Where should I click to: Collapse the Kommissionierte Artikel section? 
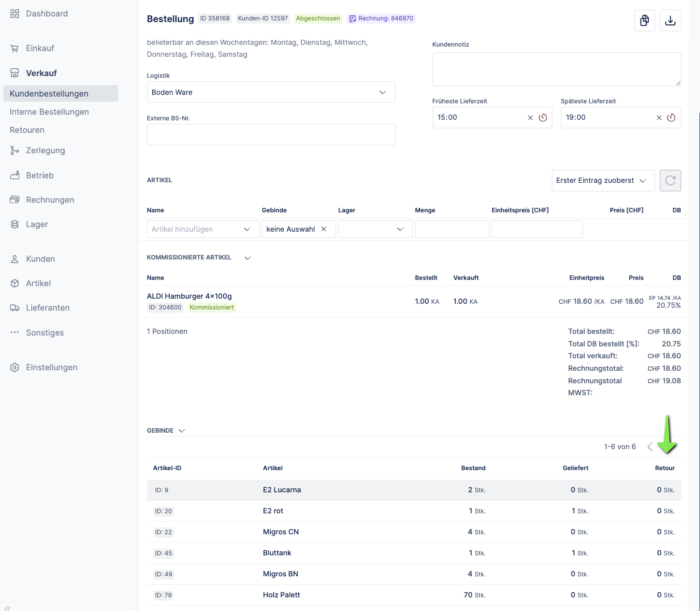(248, 258)
